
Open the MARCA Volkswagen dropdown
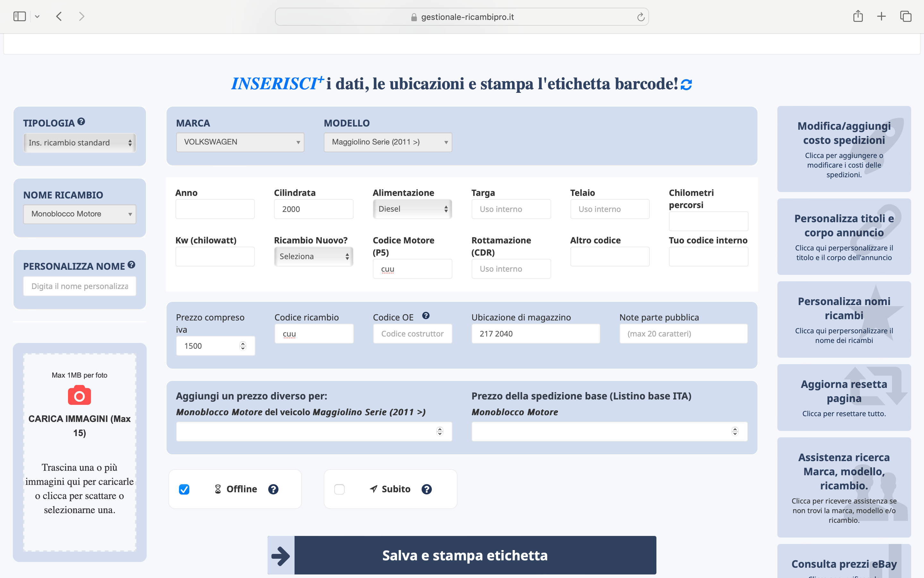pyautogui.click(x=240, y=142)
